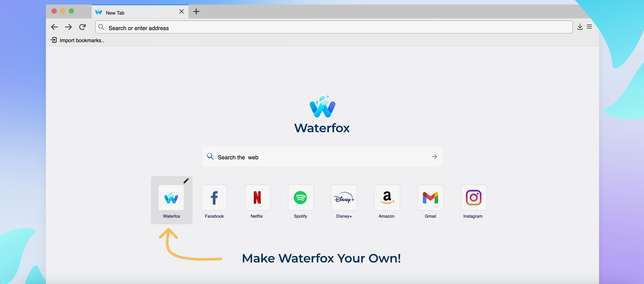
Task: Open a new browser tab
Action: pyautogui.click(x=196, y=11)
